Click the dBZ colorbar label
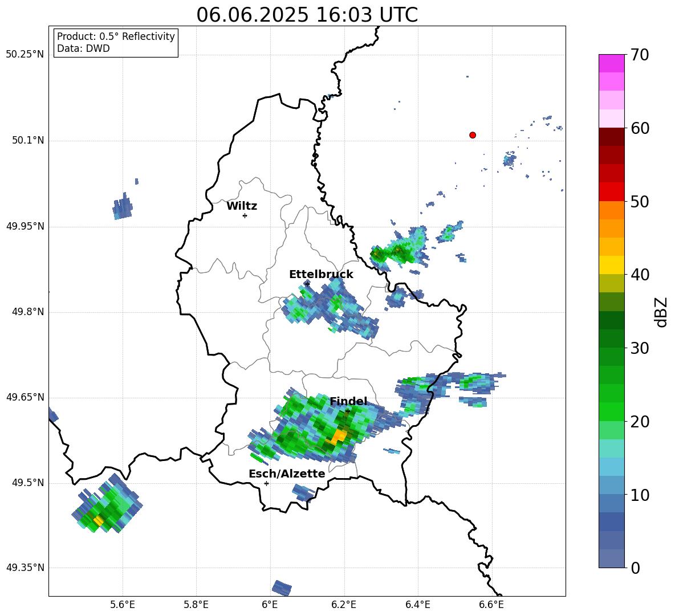This screenshot has height=616, width=675. 661,312
